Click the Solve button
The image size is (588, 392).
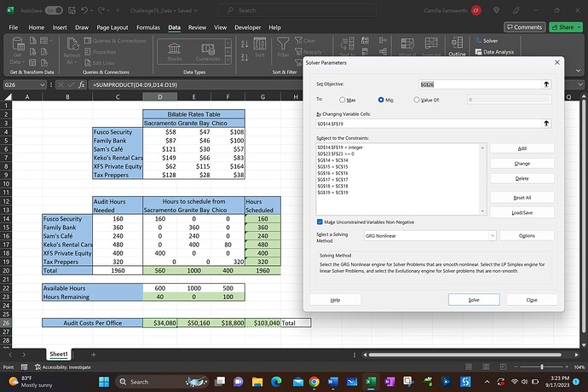tap(474, 300)
